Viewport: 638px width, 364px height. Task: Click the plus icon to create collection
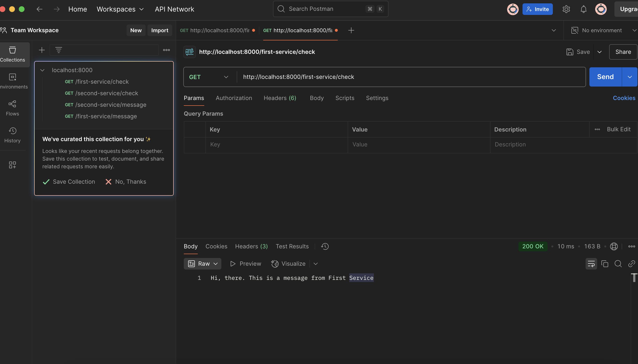coord(42,50)
